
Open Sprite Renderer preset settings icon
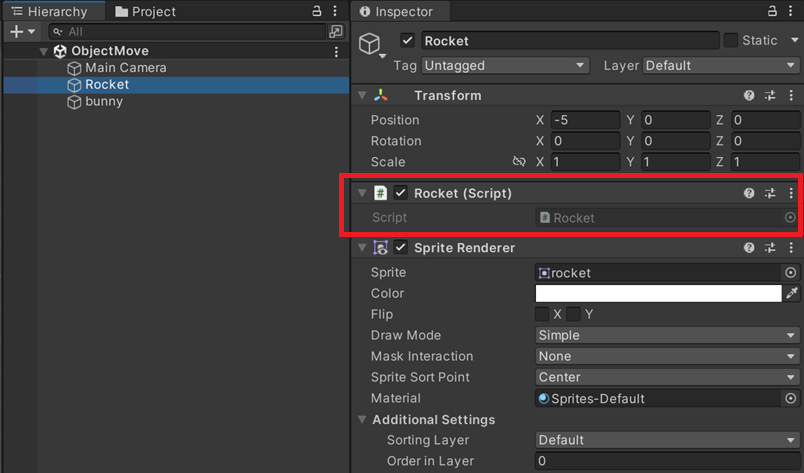(770, 248)
